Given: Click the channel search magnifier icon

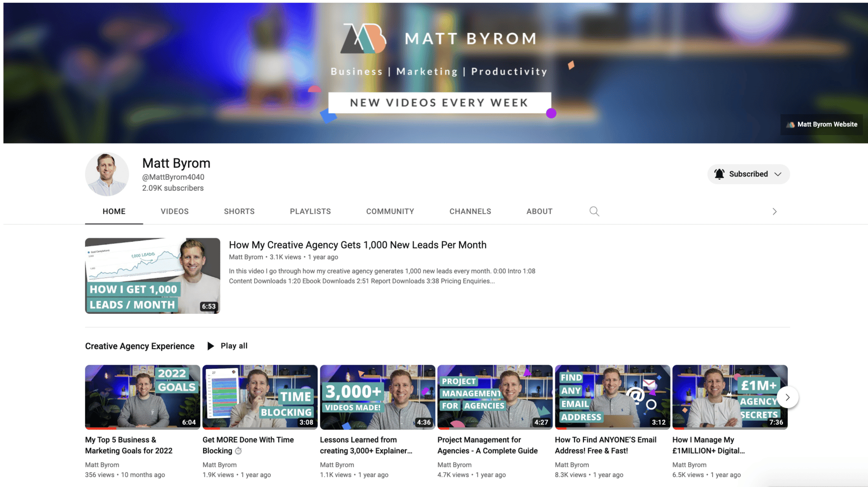Looking at the screenshot, I should tap(594, 211).
